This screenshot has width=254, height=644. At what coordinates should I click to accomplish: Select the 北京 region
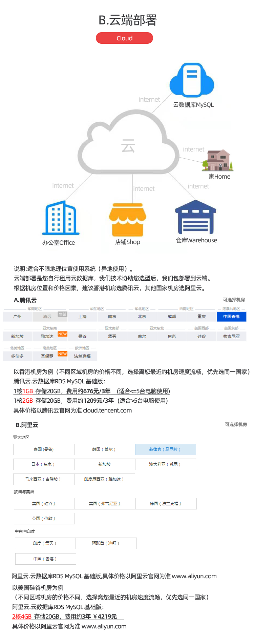click(142, 317)
